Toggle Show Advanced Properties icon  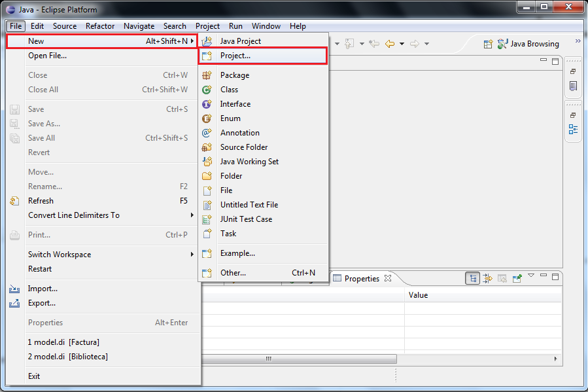pos(487,278)
